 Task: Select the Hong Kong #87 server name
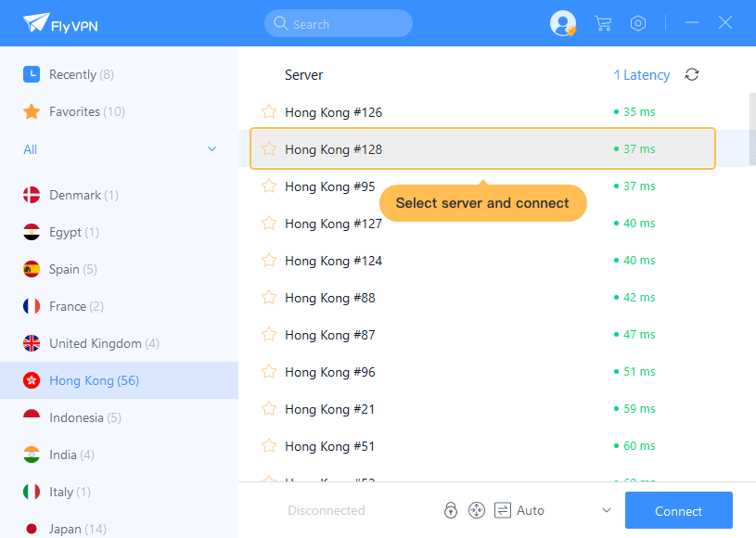point(330,335)
